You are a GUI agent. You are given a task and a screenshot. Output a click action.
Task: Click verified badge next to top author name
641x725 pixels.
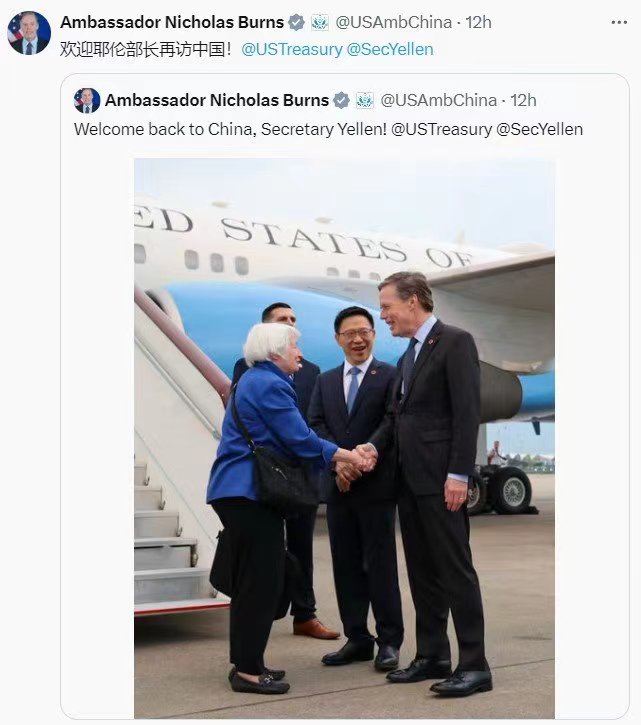(296, 22)
